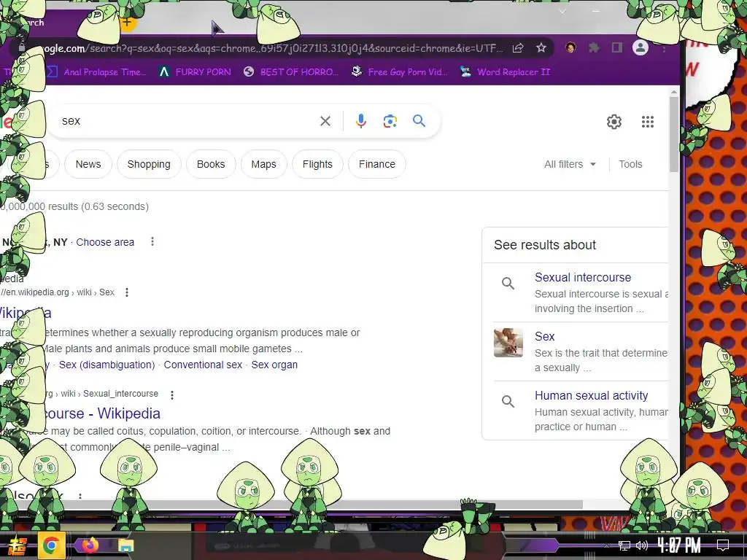
Task: Open the Word Replacer II bookmark
Action: [506, 72]
